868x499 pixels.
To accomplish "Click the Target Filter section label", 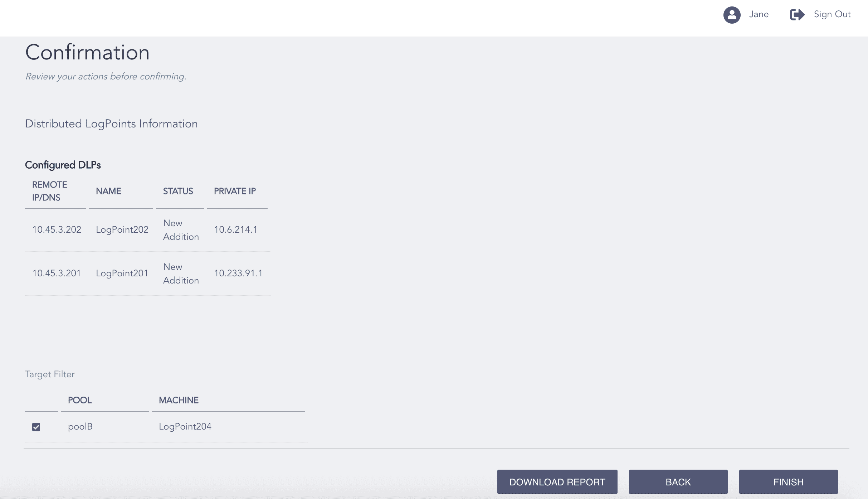I will 50,374.
